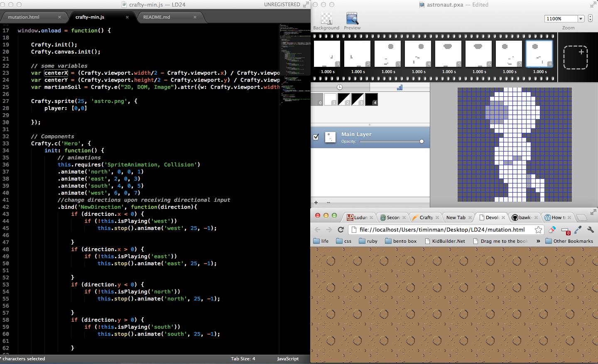Click the extension icon with red 0 badge
The height and width of the screenshot is (364, 598).
pos(566,230)
